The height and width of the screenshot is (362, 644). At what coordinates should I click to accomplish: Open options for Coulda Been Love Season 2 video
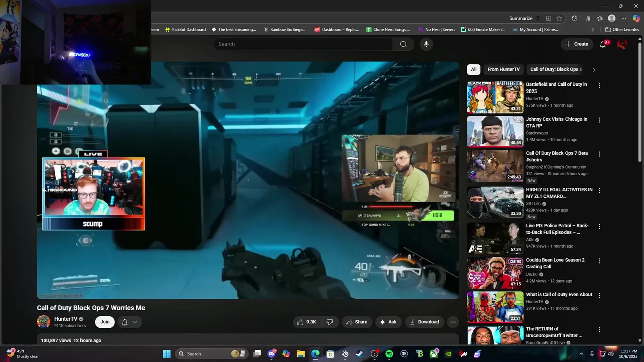coord(599,261)
